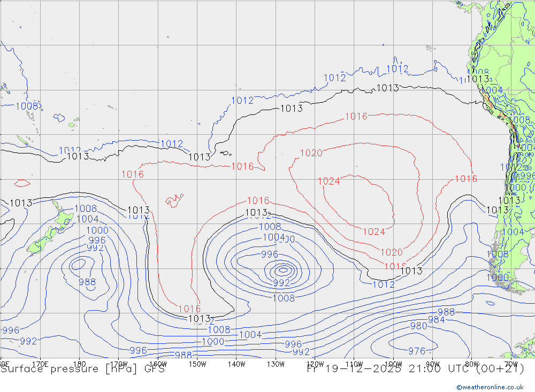Select the upper-left red 1024 isobar label
Image resolution: width=535 pixels, height=392 pixels.
[328, 181]
